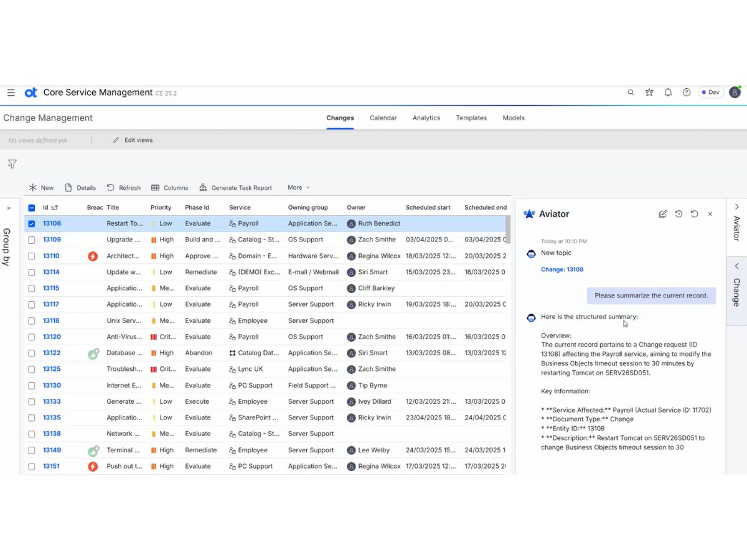This screenshot has height=560, width=747.
Task: Click the 'Please summarize the current record.' message
Action: (651, 296)
